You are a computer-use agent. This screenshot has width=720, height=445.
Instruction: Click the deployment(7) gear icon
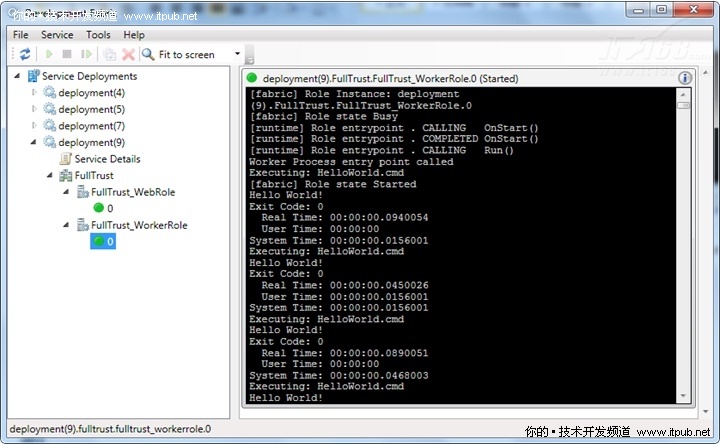(50, 125)
